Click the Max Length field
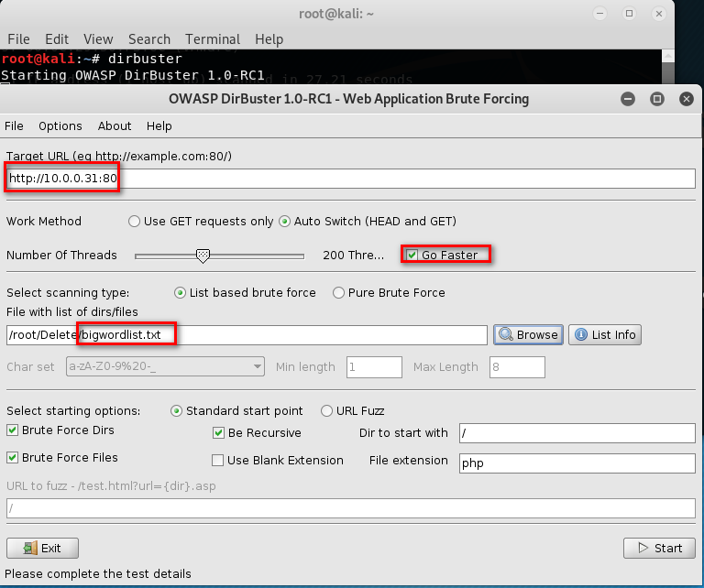This screenshot has width=704, height=588. 517,367
